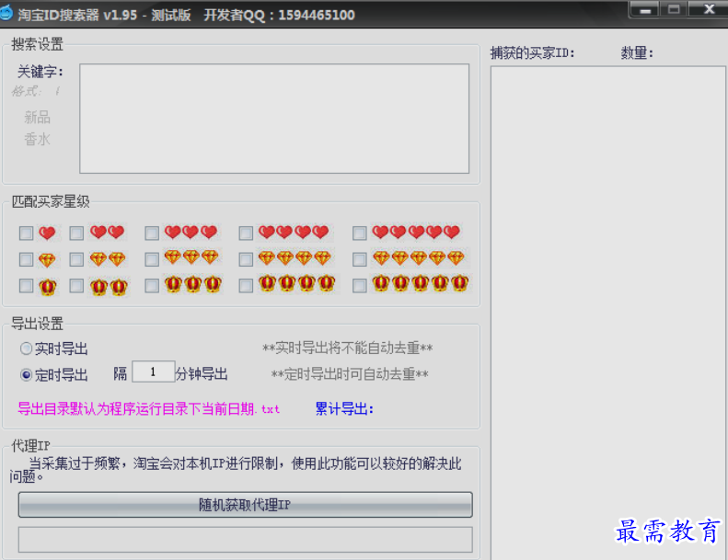
Task: Tick the two-crowns buyer level checkbox
Action: [76, 286]
